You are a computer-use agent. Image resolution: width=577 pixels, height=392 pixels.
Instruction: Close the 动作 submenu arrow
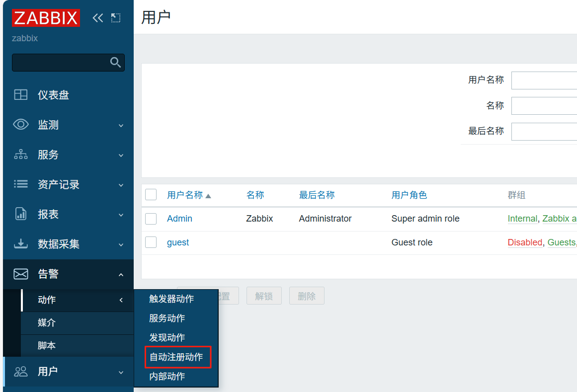121,300
